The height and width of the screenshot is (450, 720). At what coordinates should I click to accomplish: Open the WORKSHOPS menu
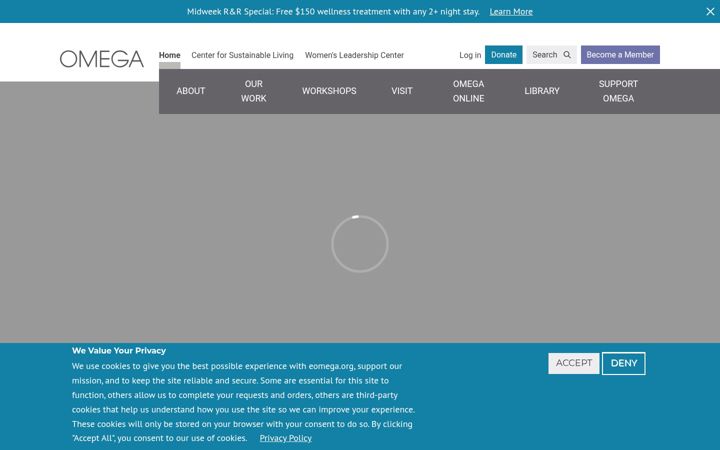click(329, 91)
